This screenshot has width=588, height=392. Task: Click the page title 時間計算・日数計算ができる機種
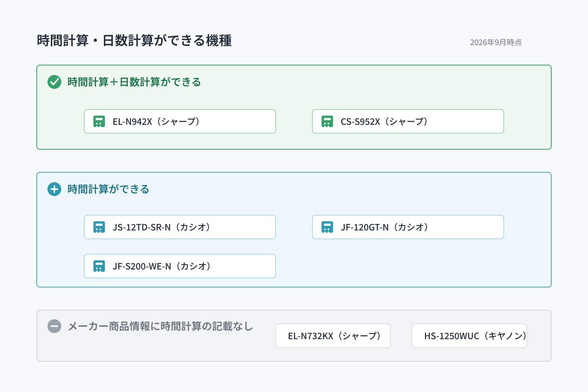click(x=134, y=41)
